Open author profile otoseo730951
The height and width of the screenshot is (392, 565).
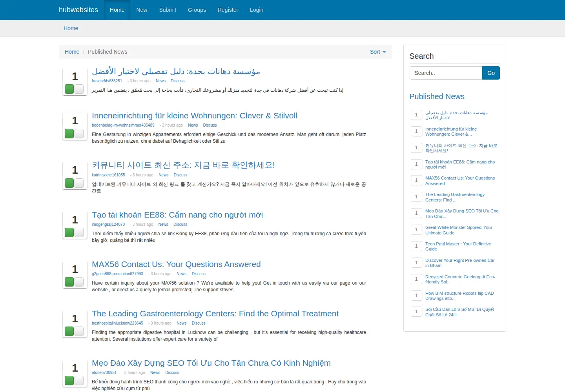click(x=104, y=373)
